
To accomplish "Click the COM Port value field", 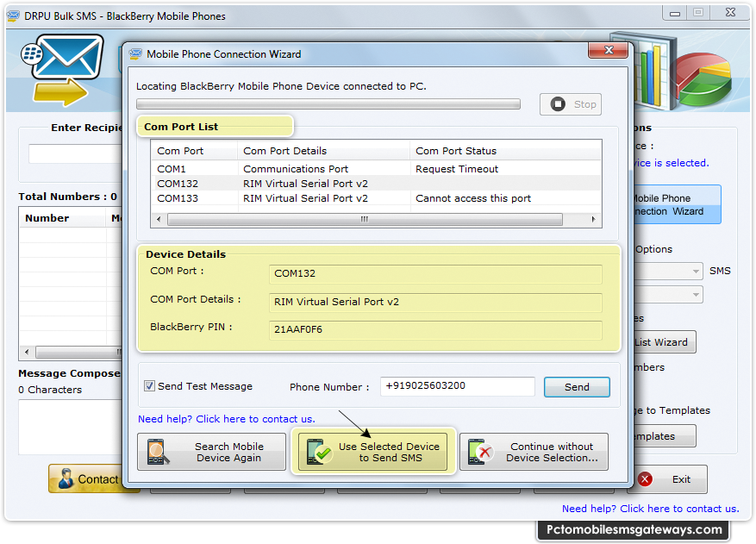I will [435, 273].
